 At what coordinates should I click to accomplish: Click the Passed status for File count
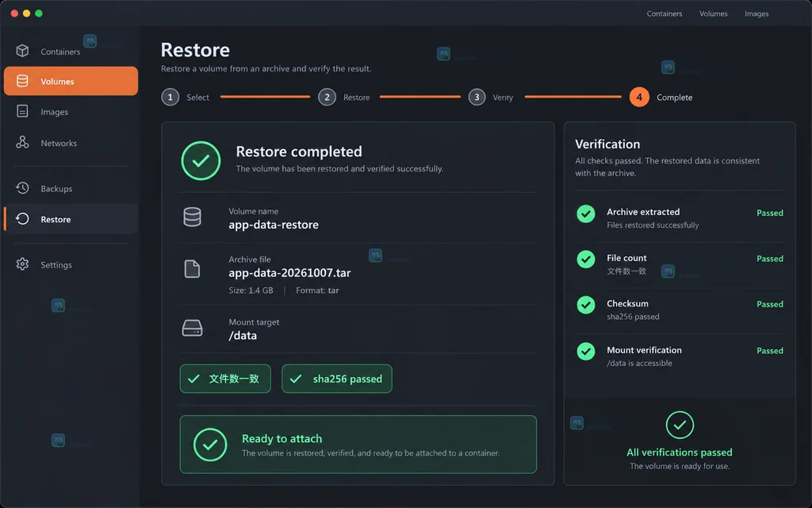[x=769, y=259]
